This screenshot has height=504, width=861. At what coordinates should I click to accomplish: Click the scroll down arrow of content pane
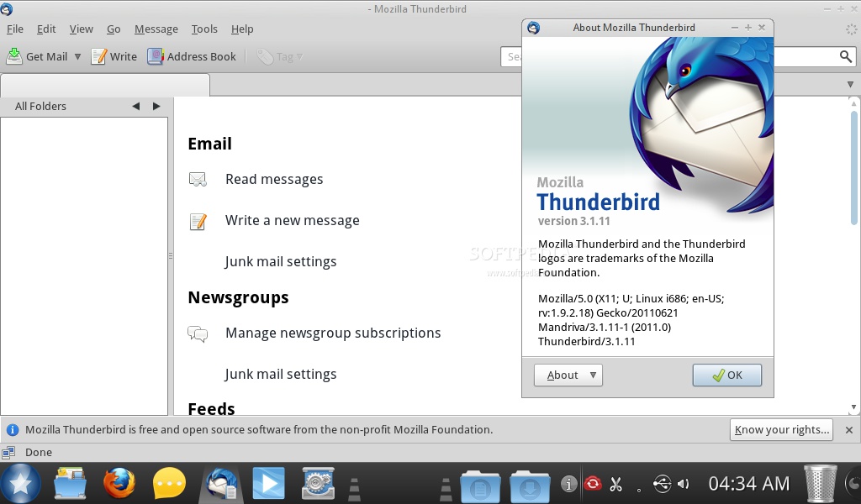853,407
